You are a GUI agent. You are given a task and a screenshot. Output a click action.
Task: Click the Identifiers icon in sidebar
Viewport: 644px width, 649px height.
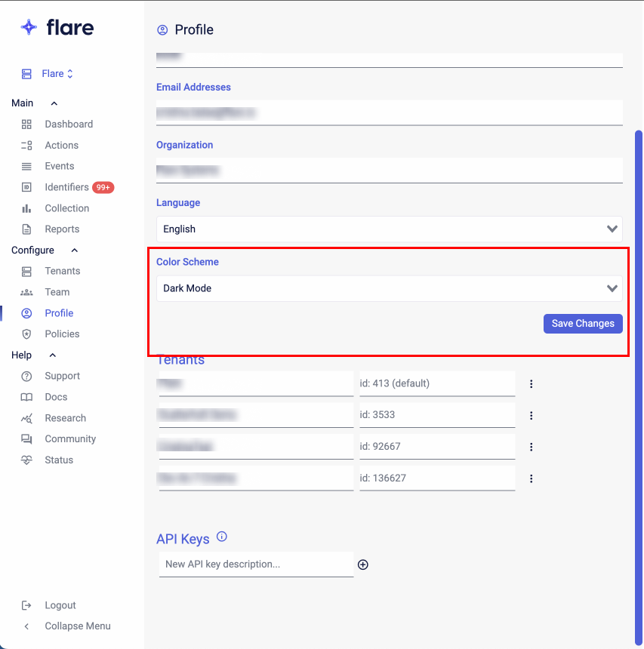click(x=26, y=187)
